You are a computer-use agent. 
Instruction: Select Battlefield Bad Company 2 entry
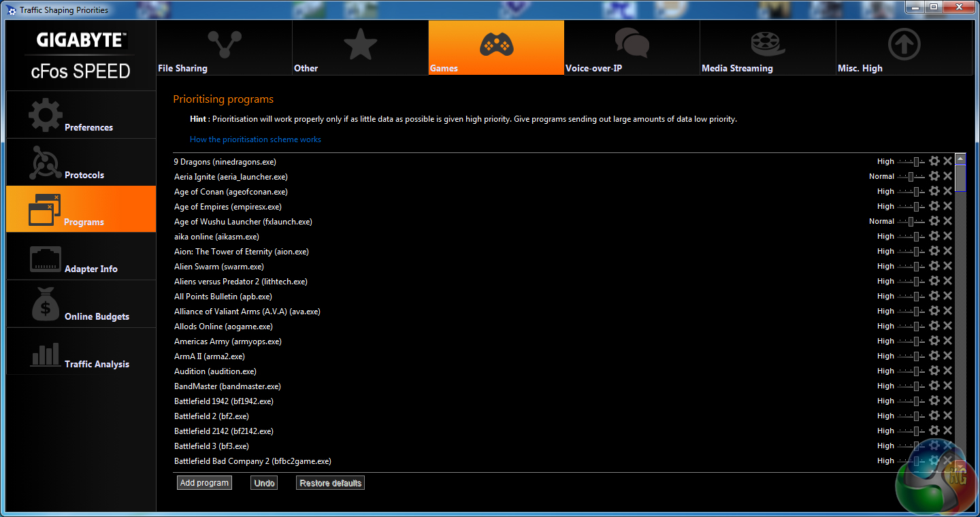pyautogui.click(x=563, y=461)
